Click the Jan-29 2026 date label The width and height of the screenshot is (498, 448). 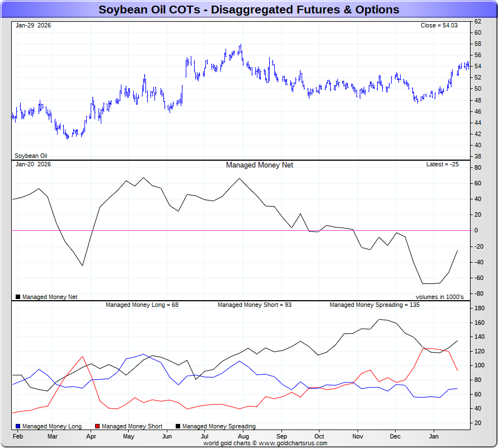pos(33,25)
